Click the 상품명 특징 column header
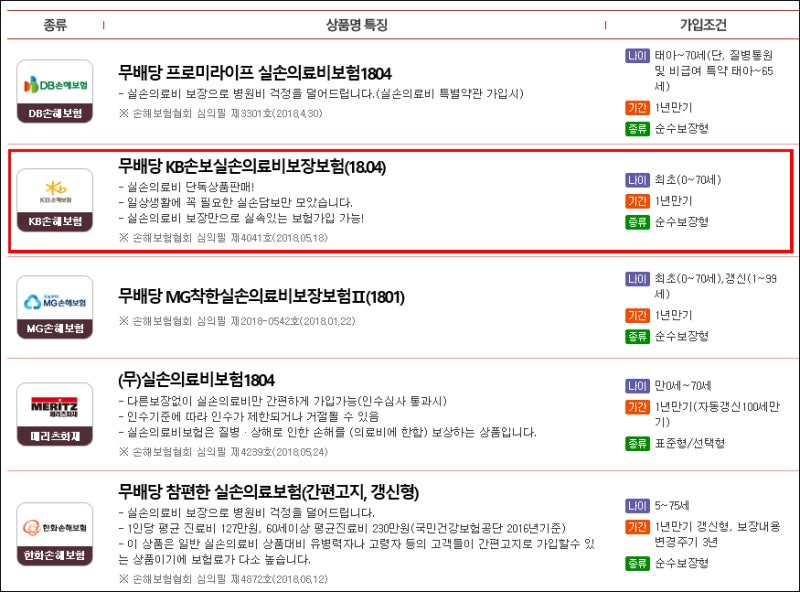This screenshot has height=592, width=800. pos(357,24)
